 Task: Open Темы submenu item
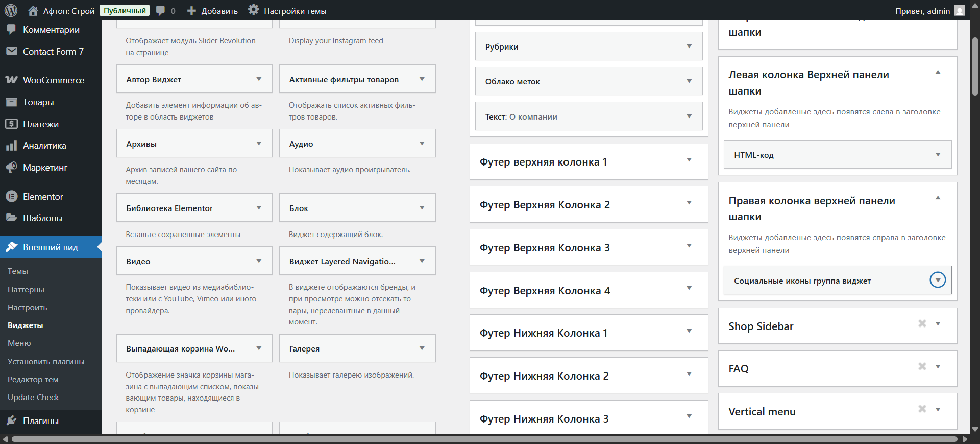point(18,271)
